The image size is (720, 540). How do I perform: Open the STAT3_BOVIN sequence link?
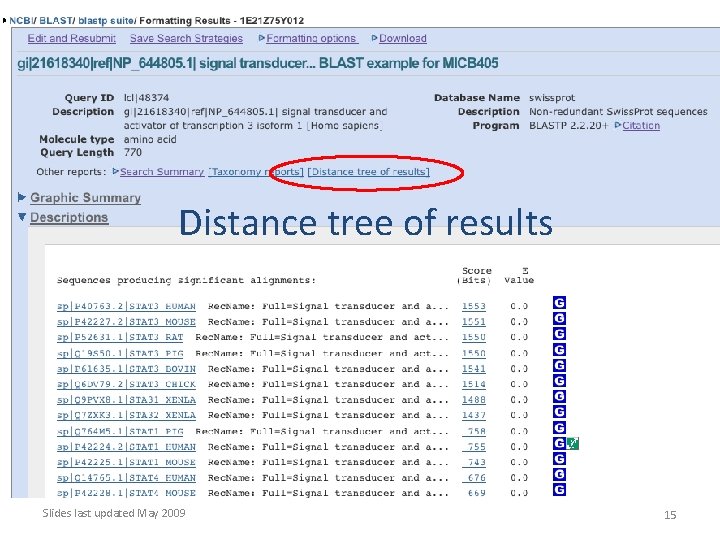[x=126, y=369]
